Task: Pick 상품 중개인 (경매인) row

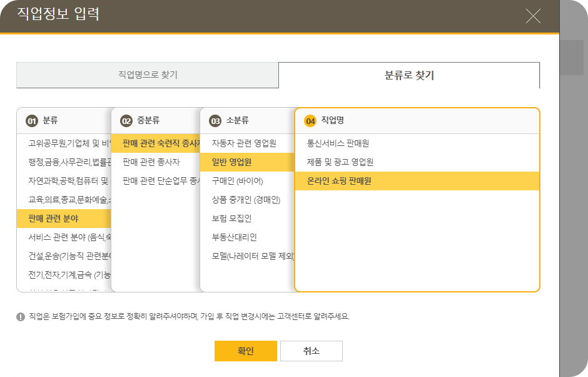Action: (x=248, y=199)
